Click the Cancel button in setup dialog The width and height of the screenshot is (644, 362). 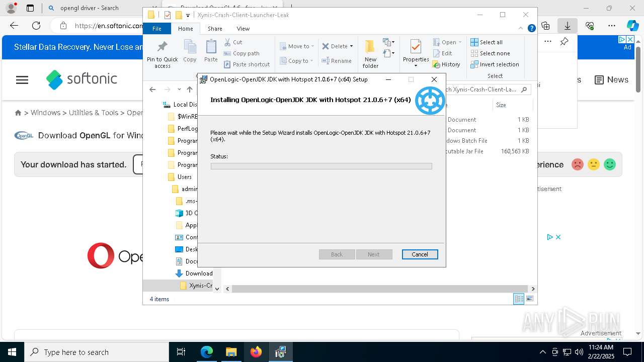click(x=420, y=254)
